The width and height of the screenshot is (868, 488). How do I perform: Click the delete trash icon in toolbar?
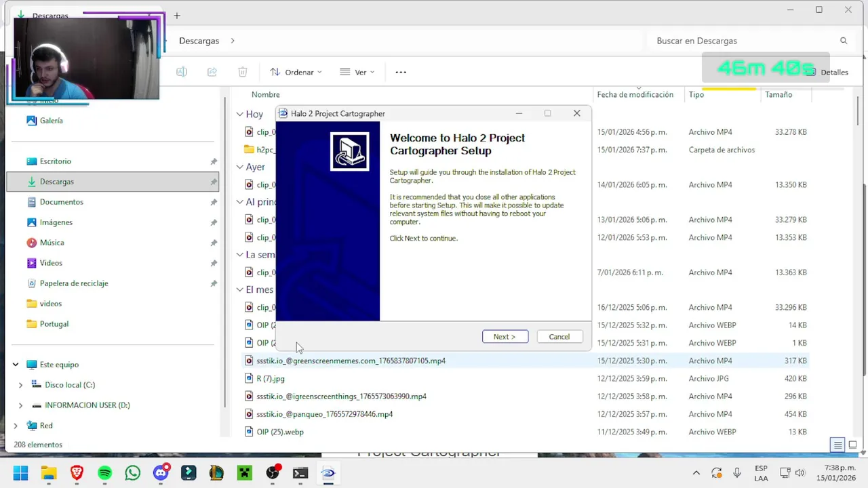point(243,72)
